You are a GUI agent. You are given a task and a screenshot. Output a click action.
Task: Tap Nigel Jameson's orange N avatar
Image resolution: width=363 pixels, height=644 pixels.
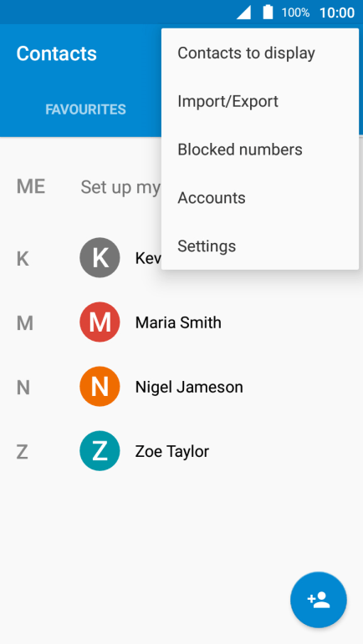tap(100, 387)
